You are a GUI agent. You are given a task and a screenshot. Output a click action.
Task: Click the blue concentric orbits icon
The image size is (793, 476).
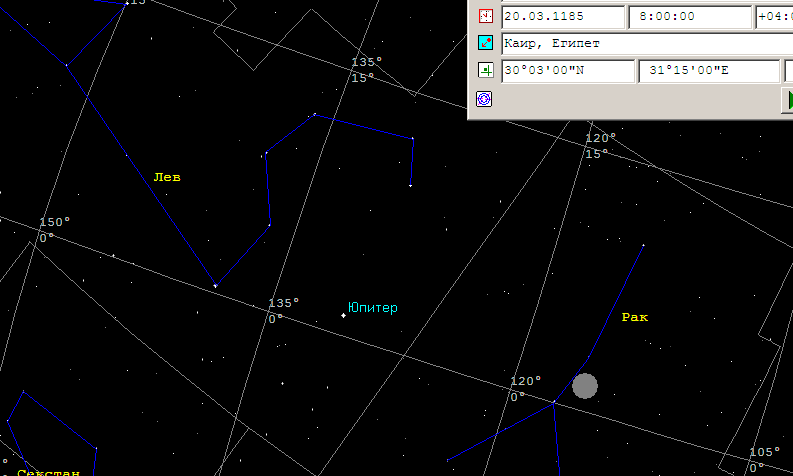[484, 99]
